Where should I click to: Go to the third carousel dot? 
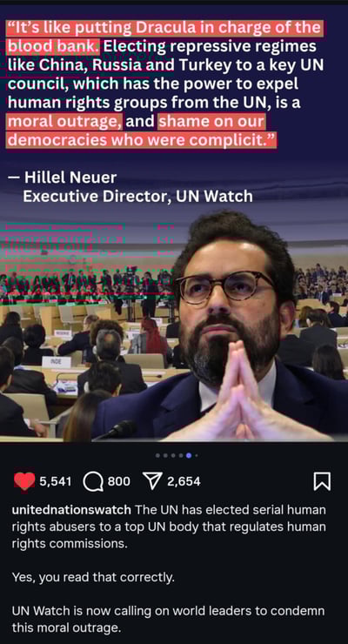tap(173, 455)
